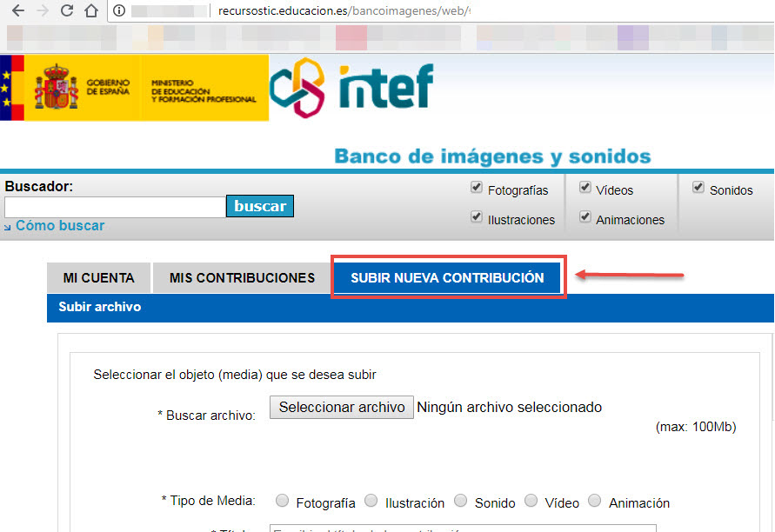Click inside the Buscador search field

pos(114,207)
